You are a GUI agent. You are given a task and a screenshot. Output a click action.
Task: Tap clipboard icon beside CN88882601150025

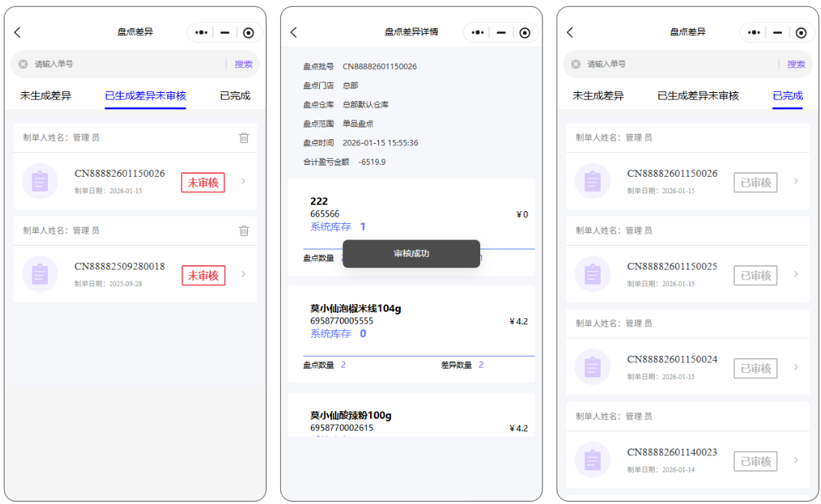pyautogui.click(x=593, y=274)
